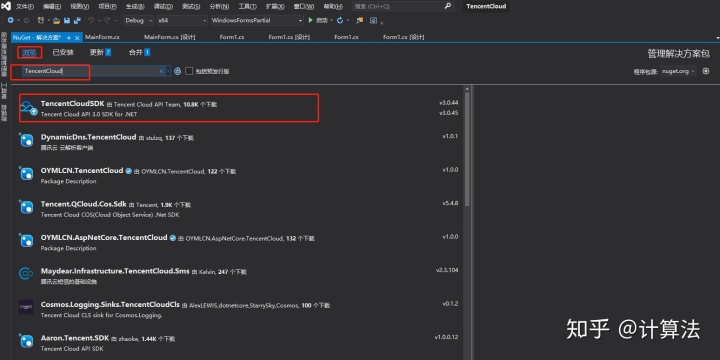Toggle the include prerelease checkbox

(189, 71)
